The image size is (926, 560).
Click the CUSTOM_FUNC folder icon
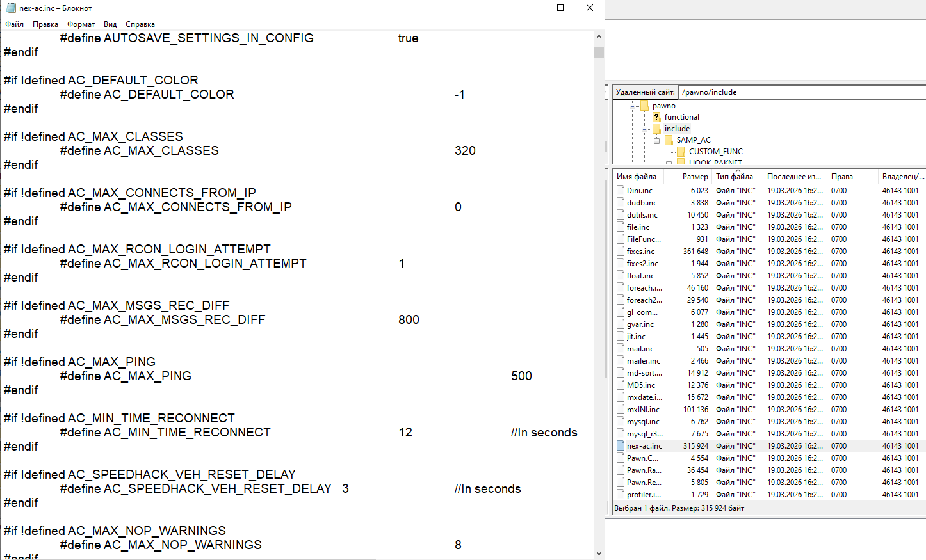(x=681, y=152)
